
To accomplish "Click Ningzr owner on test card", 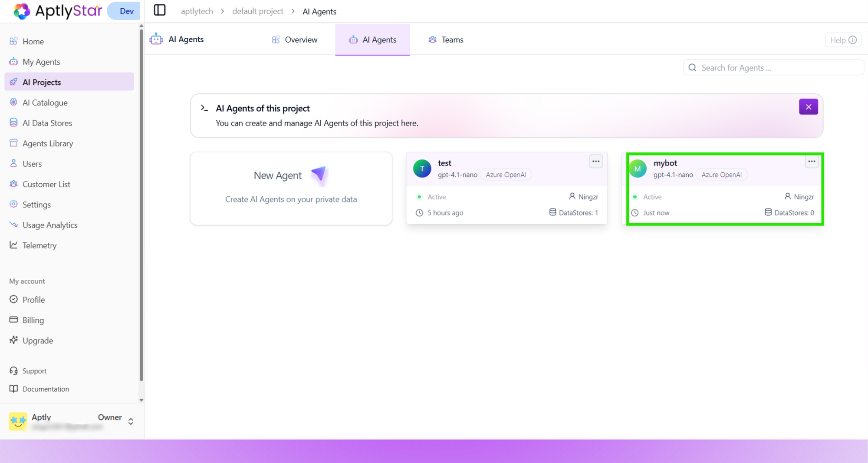I will click(583, 197).
